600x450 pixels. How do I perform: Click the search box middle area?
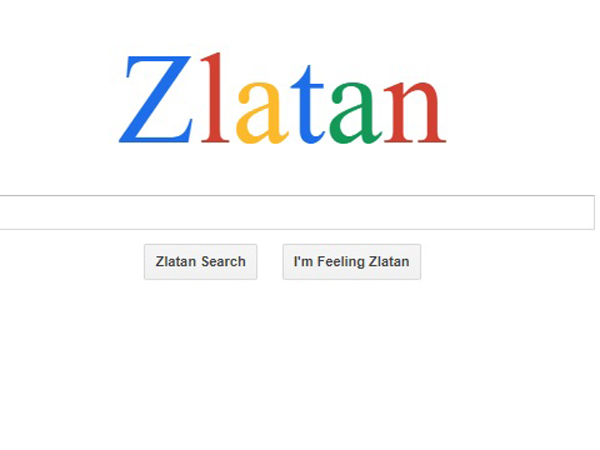click(297, 212)
